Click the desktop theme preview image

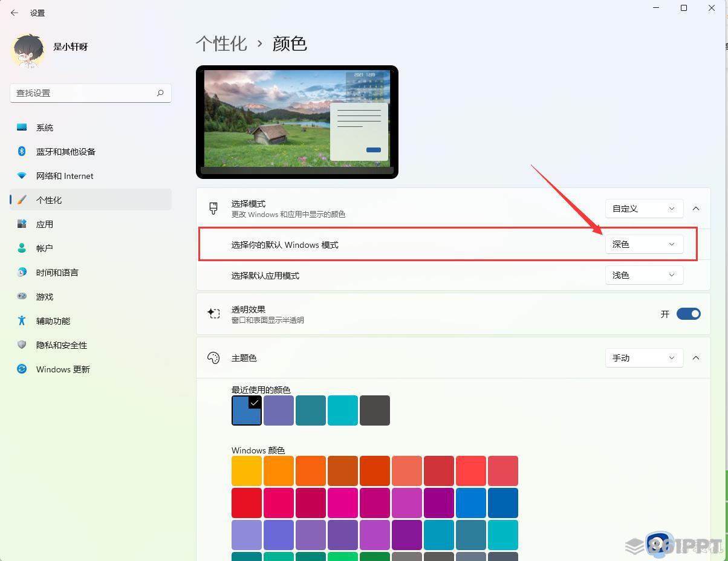297,122
